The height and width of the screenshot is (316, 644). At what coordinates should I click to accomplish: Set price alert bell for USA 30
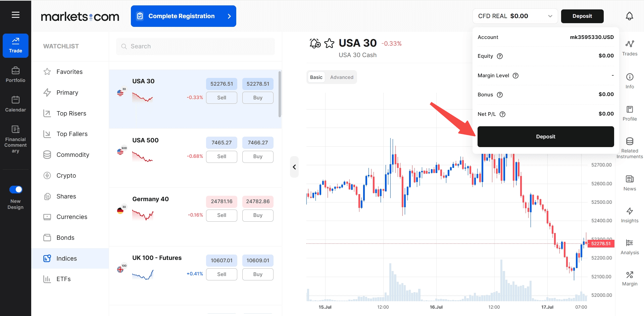click(315, 43)
